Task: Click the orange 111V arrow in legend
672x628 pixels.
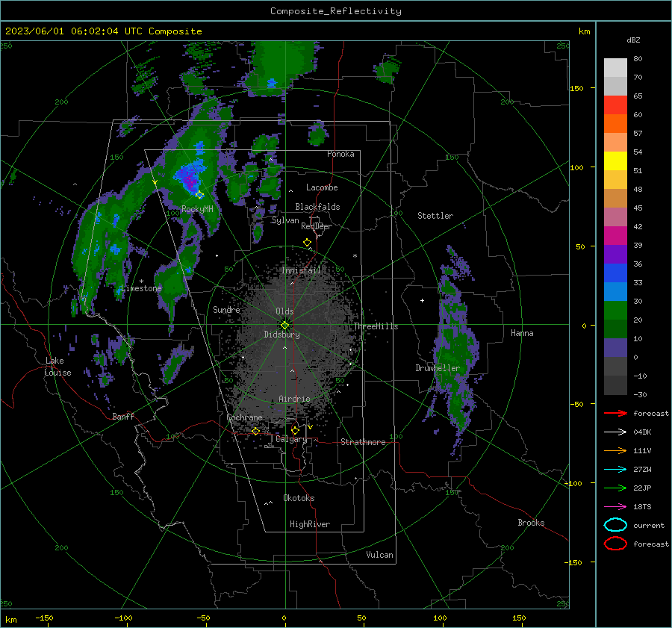Action: coord(615,450)
